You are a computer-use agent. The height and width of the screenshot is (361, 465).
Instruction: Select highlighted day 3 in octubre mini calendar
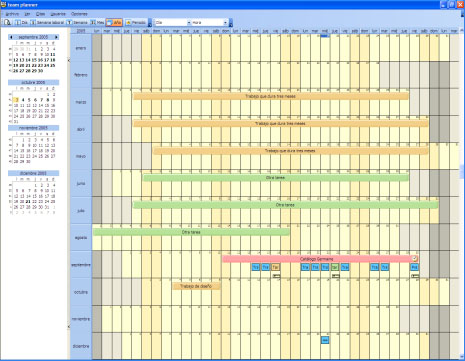16,100
